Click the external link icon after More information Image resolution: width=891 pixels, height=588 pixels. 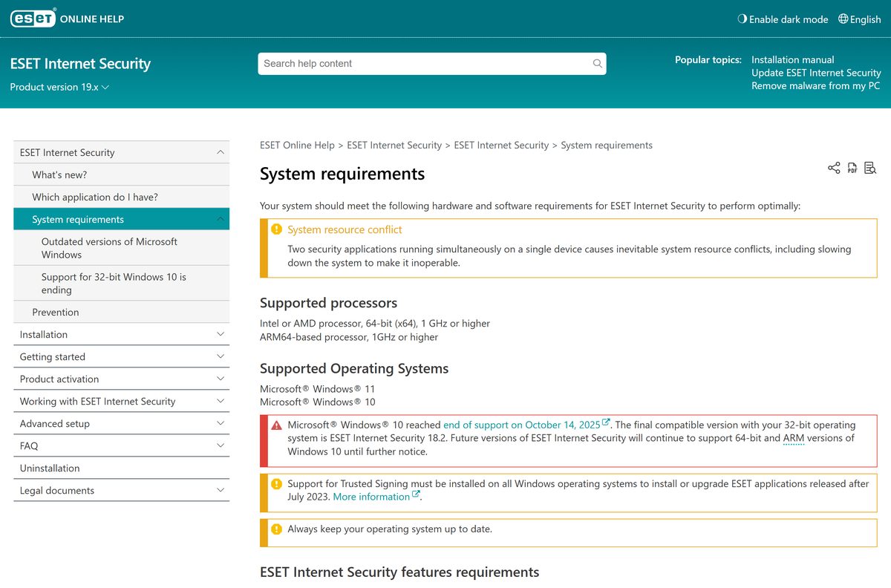416,495
